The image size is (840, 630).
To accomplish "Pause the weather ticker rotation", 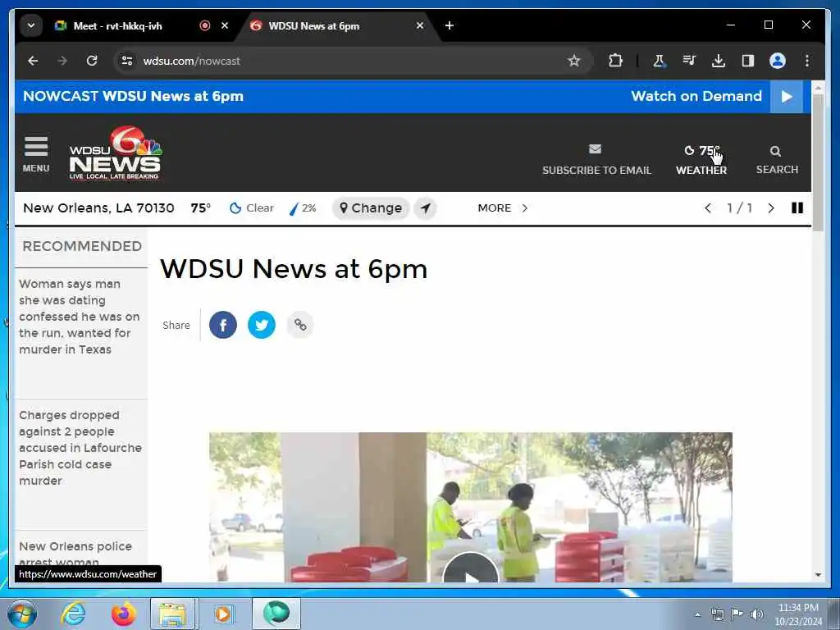I will click(797, 208).
